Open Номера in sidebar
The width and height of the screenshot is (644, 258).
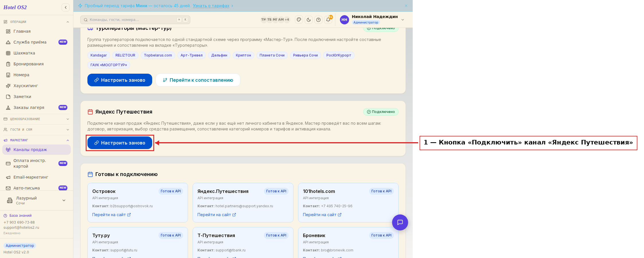(x=36, y=75)
